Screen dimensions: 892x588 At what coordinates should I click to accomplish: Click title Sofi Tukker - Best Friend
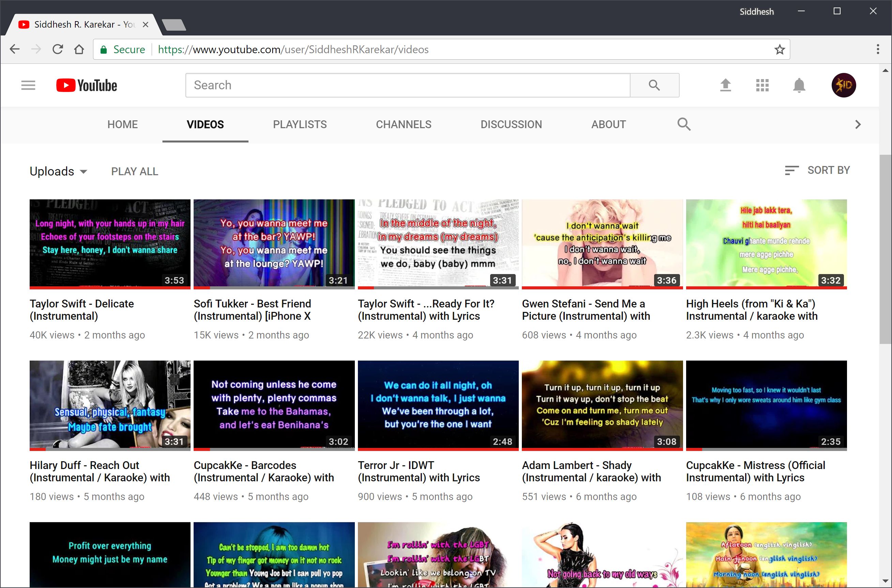[252, 310]
